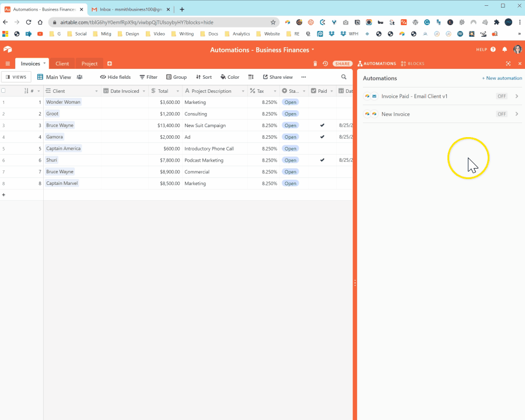The height and width of the screenshot is (420, 525).
Task: Open the Color records option
Action: tap(230, 77)
